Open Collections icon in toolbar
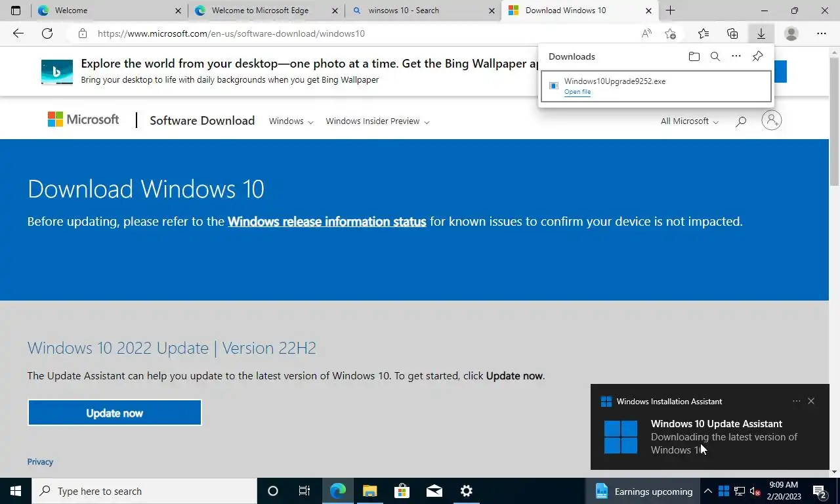840x504 pixels. coord(732,33)
